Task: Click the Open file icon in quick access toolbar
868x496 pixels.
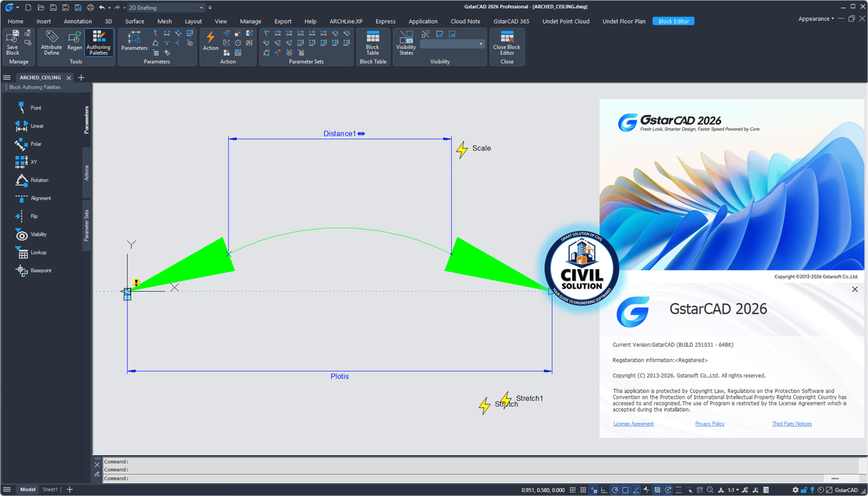Action: (41, 8)
